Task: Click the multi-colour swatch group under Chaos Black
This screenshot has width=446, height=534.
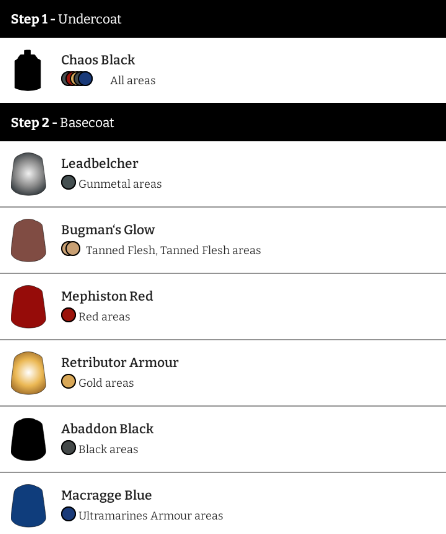Action: (x=77, y=79)
